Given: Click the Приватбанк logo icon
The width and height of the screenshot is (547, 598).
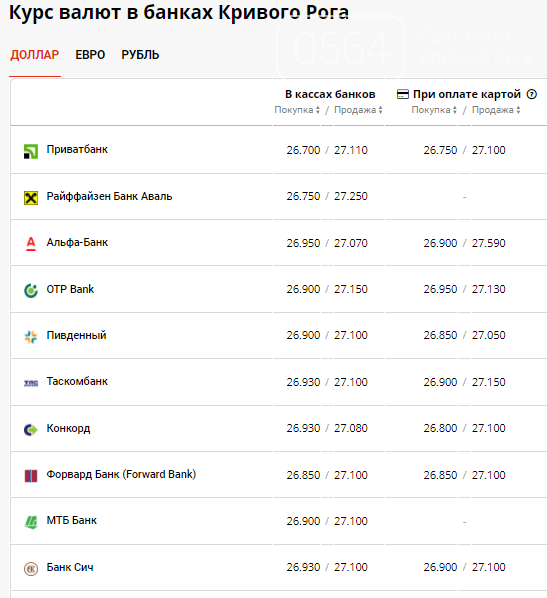Looking at the screenshot, I should coord(31,151).
